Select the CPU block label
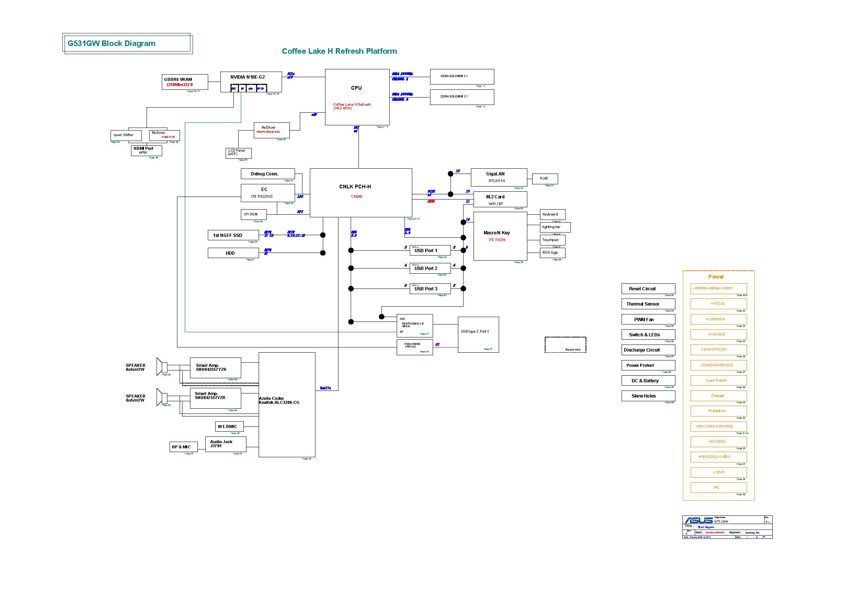The width and height of the screenshot is (868, 613). coord(356,88)
